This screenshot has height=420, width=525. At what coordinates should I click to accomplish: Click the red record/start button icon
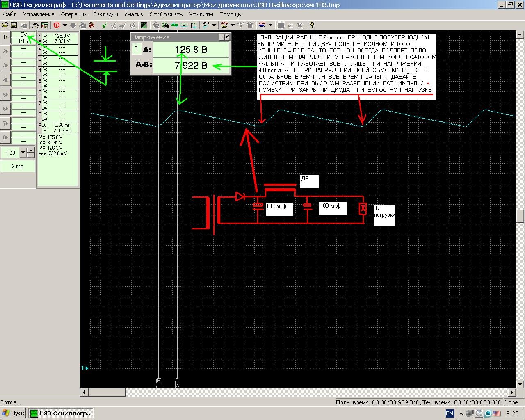(57, 25)
